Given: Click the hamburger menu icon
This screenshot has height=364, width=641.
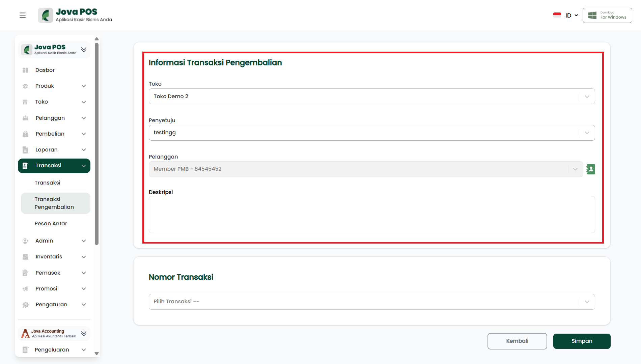Looking at the screenshot, I should tap(23, 15).
